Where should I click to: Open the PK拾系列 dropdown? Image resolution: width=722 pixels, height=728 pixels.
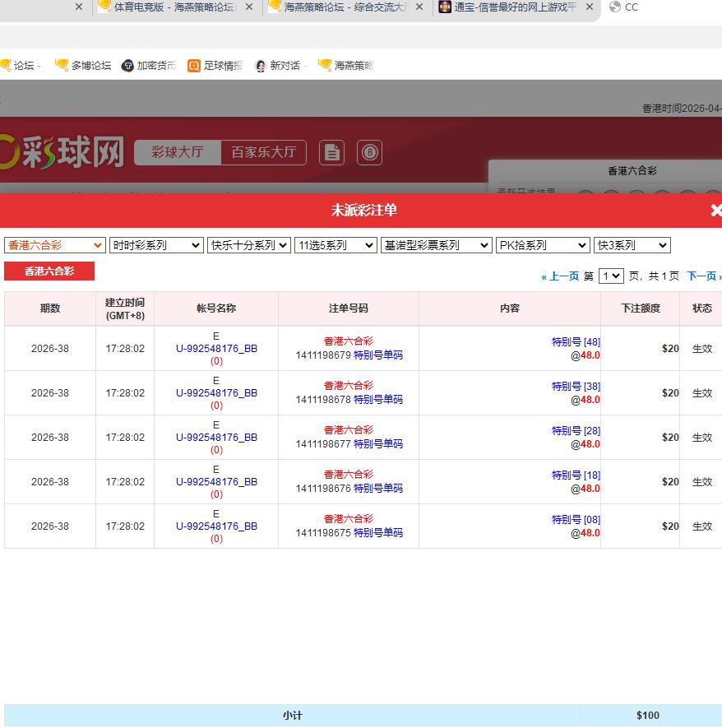point(543,245)
